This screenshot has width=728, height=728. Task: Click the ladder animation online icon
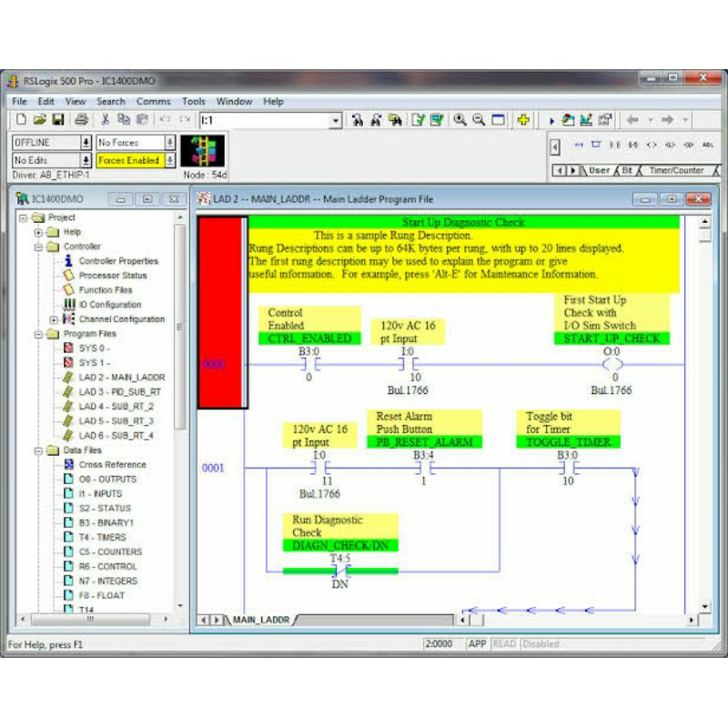pos(202,151)
